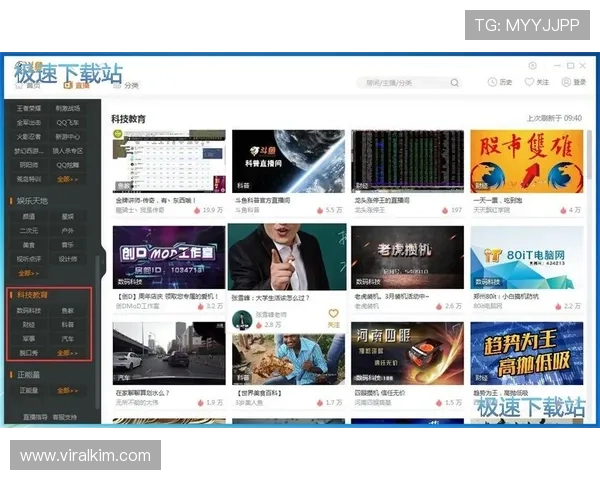
Task: Switch to the 首页 tab
Action: [x=28, y=85]
